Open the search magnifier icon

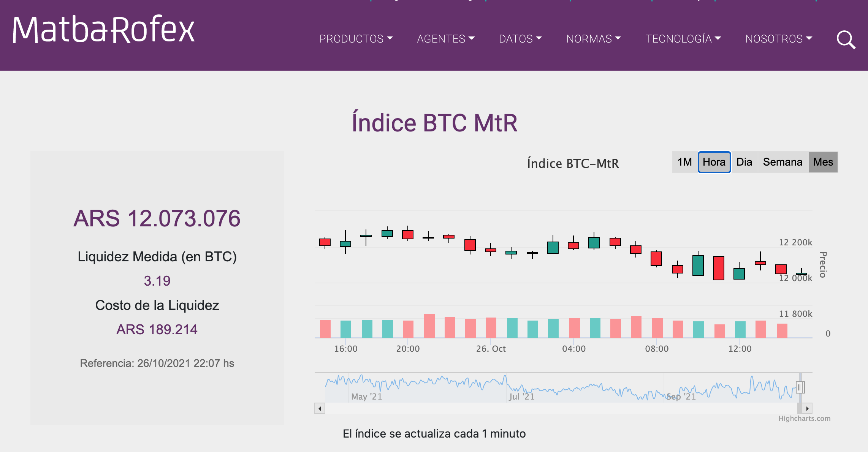(846, 40)
